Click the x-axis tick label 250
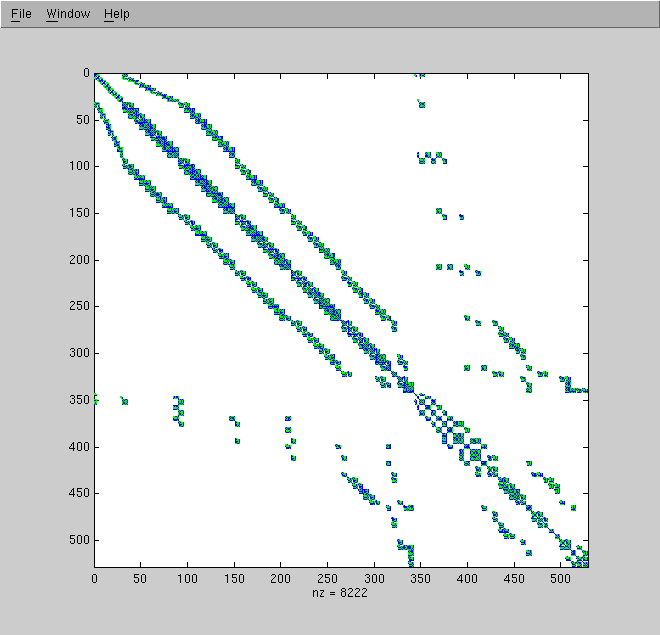This screenshot has width=660, height=635. [x=327, y=579]
